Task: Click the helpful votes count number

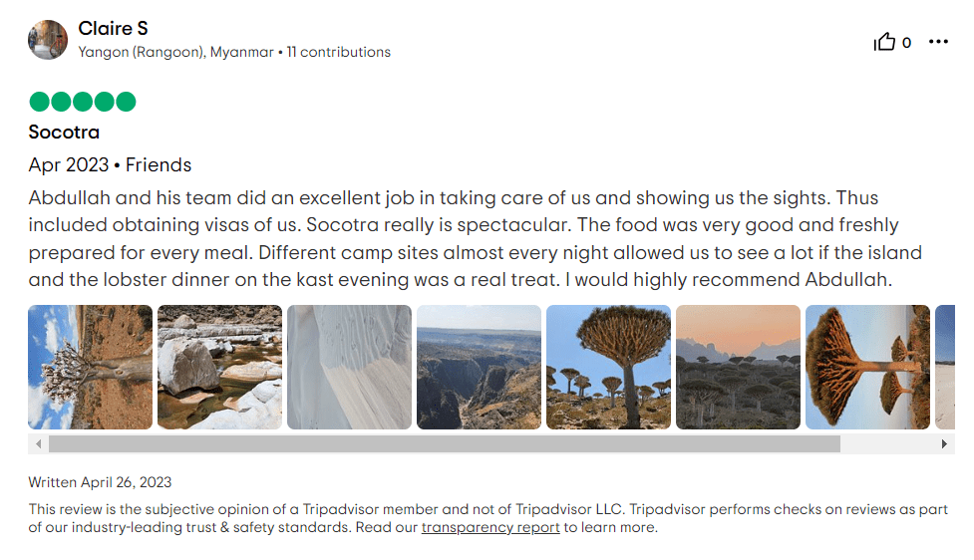Action: (x=906, y=43)
